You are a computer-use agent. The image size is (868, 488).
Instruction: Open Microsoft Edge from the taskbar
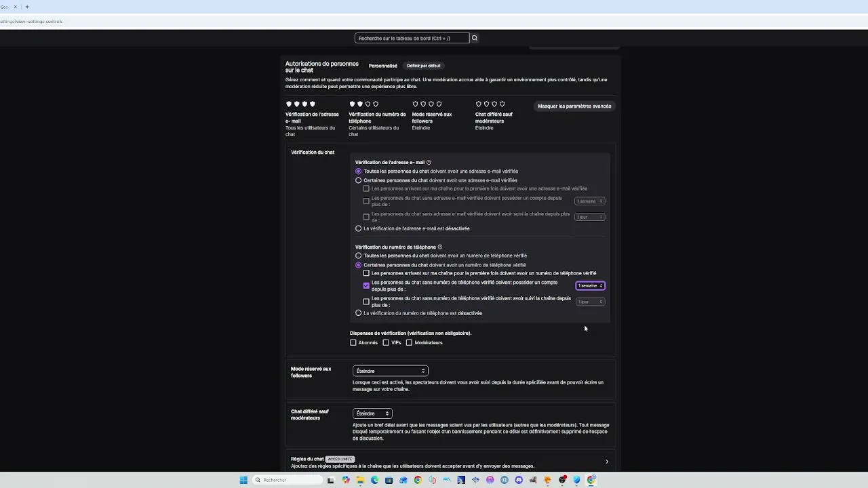(374, 480)
